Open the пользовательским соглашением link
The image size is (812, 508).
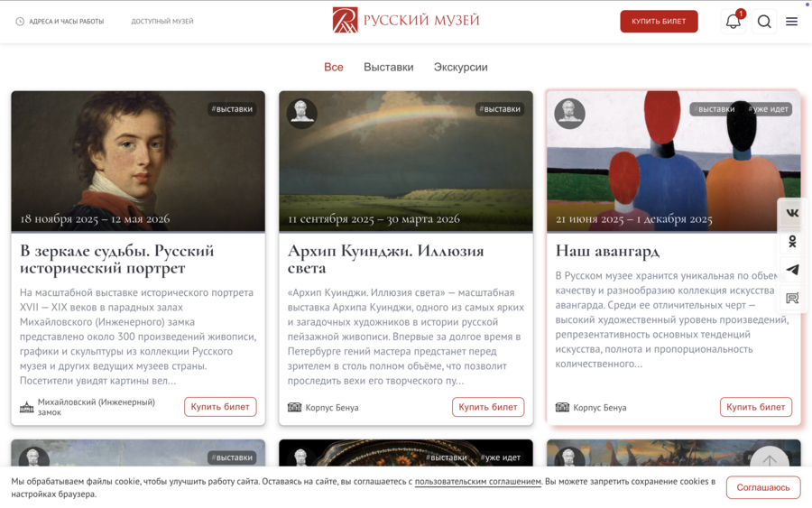tap(477, 481)
